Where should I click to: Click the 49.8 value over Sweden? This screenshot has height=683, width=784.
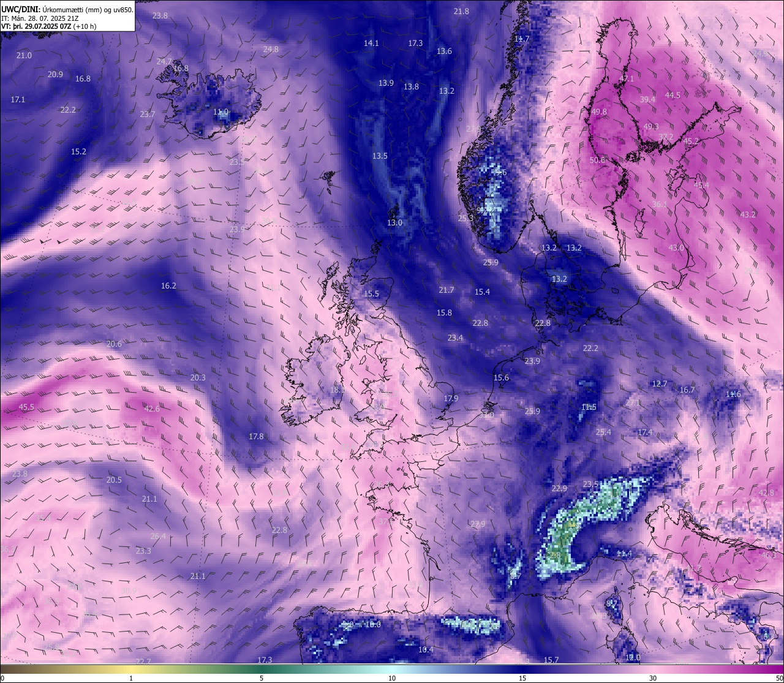pos(599,111)
